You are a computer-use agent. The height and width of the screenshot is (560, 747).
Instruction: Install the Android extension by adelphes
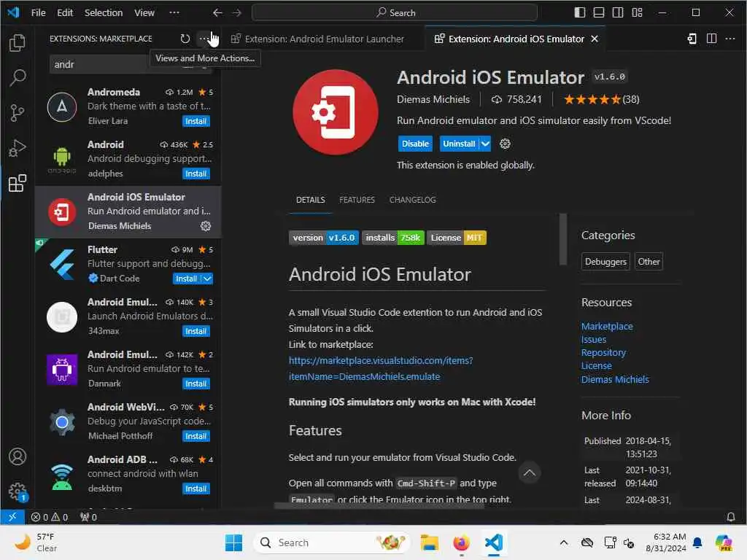click(196, 174)
